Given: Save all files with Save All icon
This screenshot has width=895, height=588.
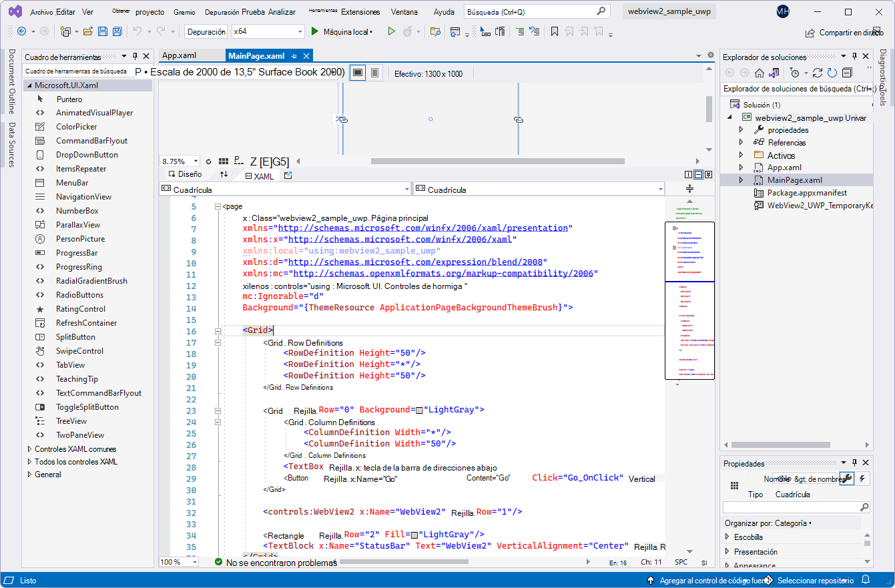Looking at the screenshot, I should pyautogui.click(x=116, y=31).
